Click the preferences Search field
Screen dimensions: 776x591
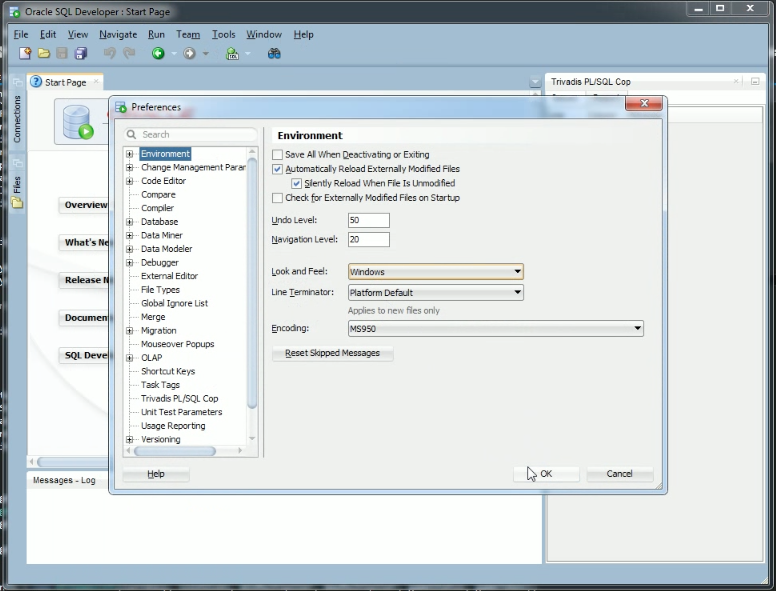[191, 134]
